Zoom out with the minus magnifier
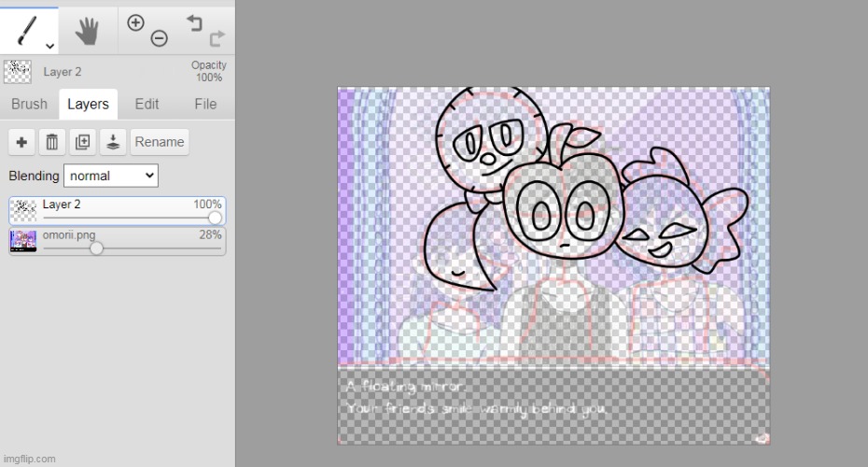This screenshot has width=868, height=467. click(x=160, y=38)
